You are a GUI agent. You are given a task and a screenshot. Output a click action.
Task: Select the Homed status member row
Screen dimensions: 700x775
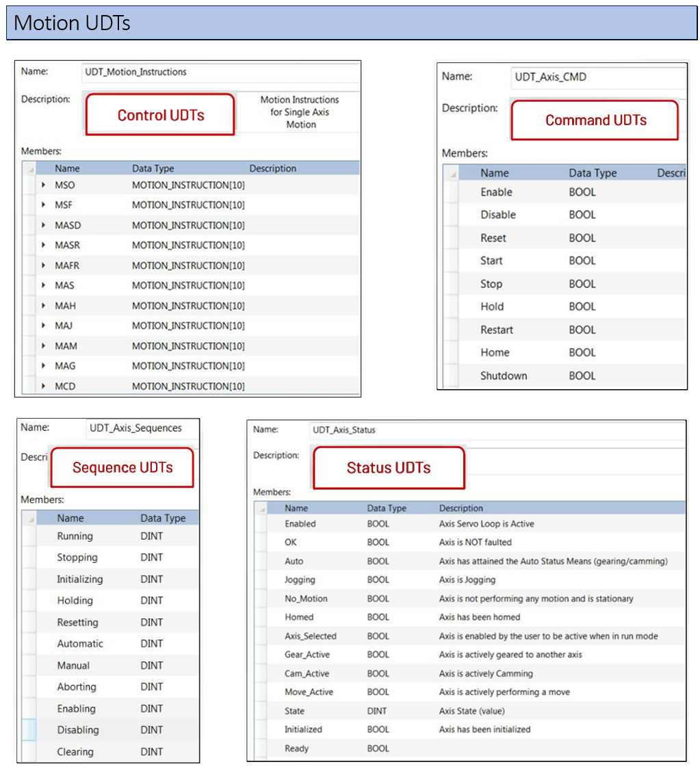pyautogui.click(x=299, y=617)
